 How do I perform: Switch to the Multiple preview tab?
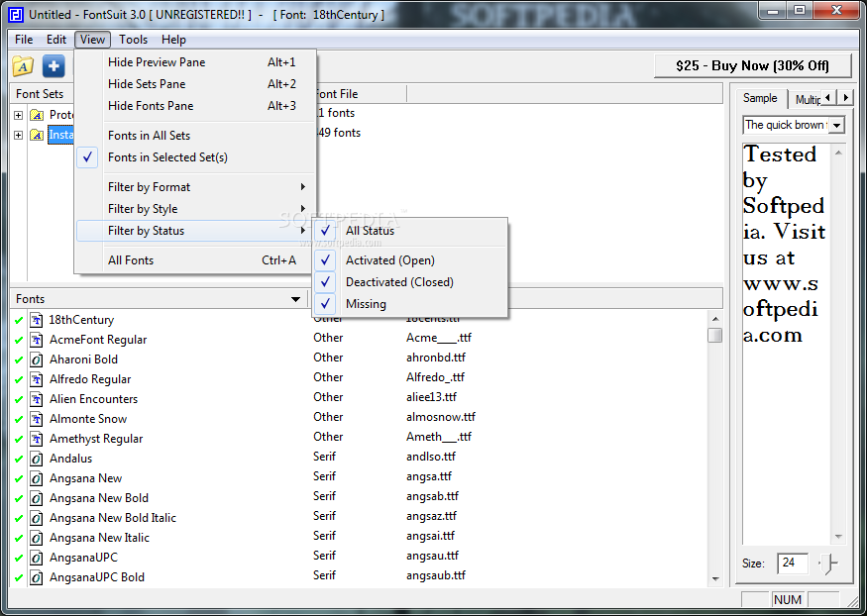point(807,99)
